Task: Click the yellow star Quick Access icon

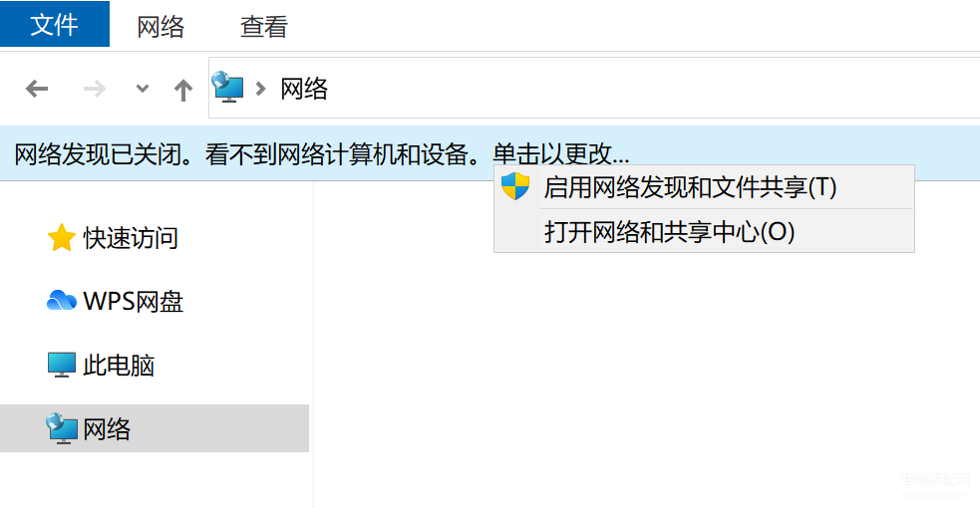Action: (x=61, y=238)
